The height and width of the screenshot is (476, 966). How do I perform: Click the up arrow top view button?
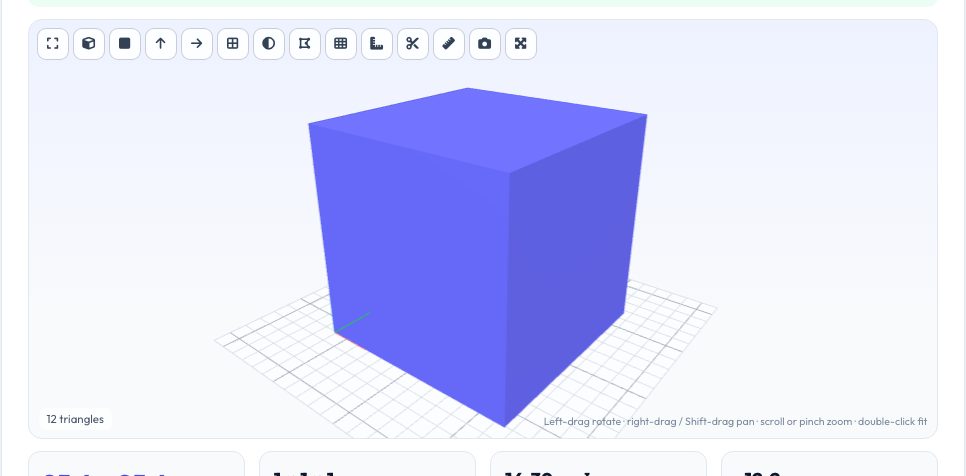(161, 44)
